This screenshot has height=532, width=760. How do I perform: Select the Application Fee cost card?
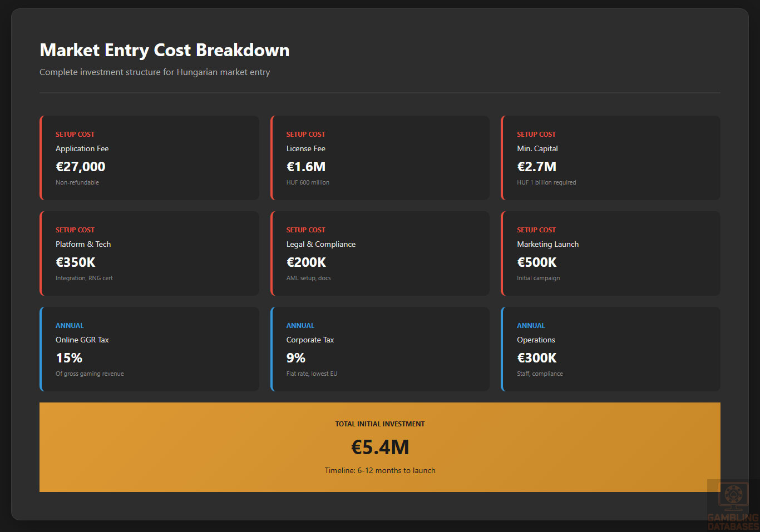(x=149, y=158)
